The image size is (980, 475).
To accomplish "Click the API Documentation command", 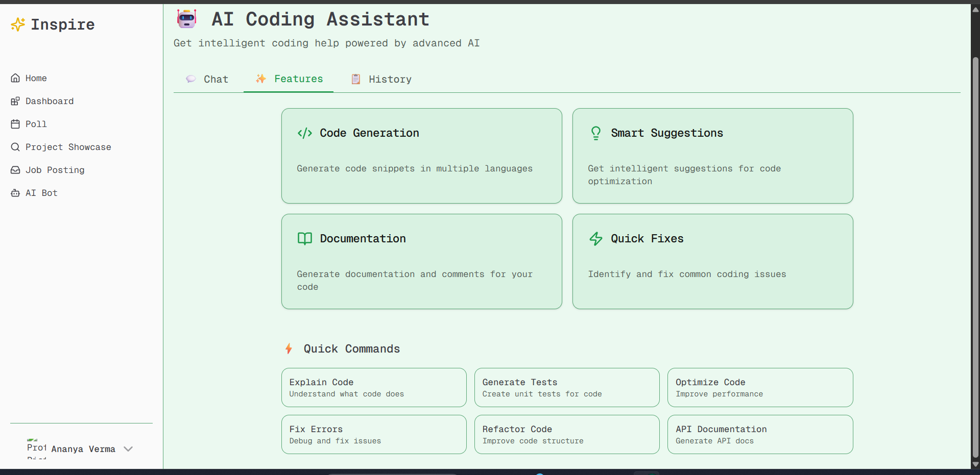I will coord(759,434).
